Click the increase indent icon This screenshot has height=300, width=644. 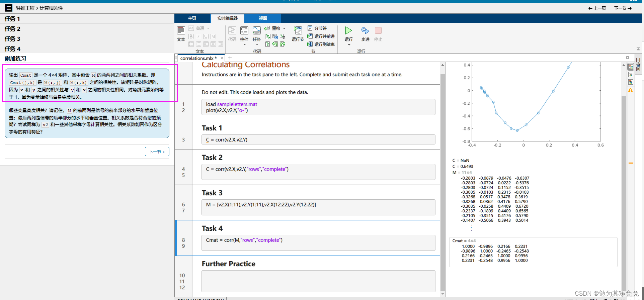(275, 44)
